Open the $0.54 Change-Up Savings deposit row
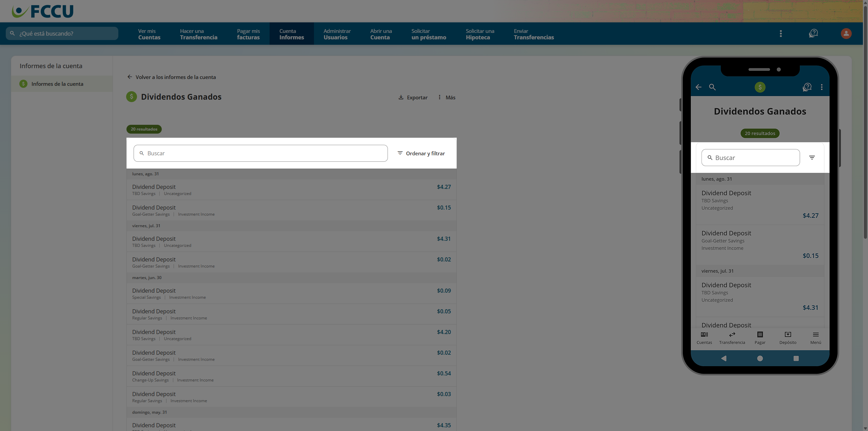Viewport: 868px width, 431px height. click(291, 376)
